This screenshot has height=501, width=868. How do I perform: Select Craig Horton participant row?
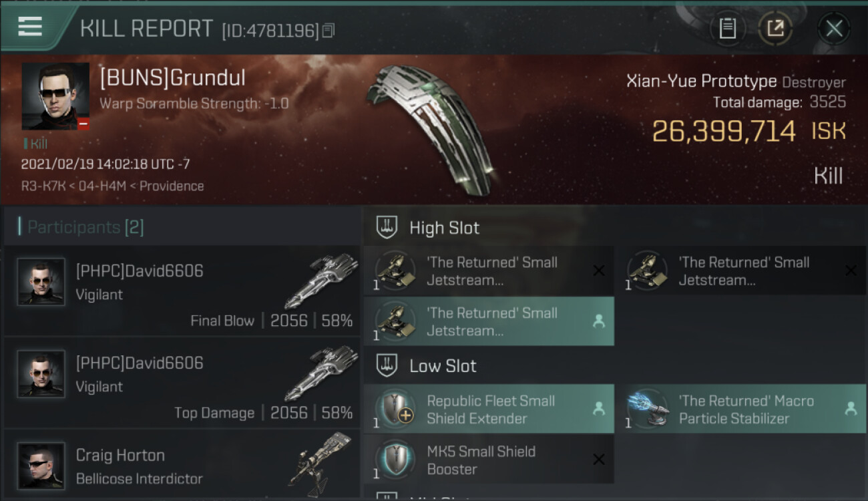[182, 466]
